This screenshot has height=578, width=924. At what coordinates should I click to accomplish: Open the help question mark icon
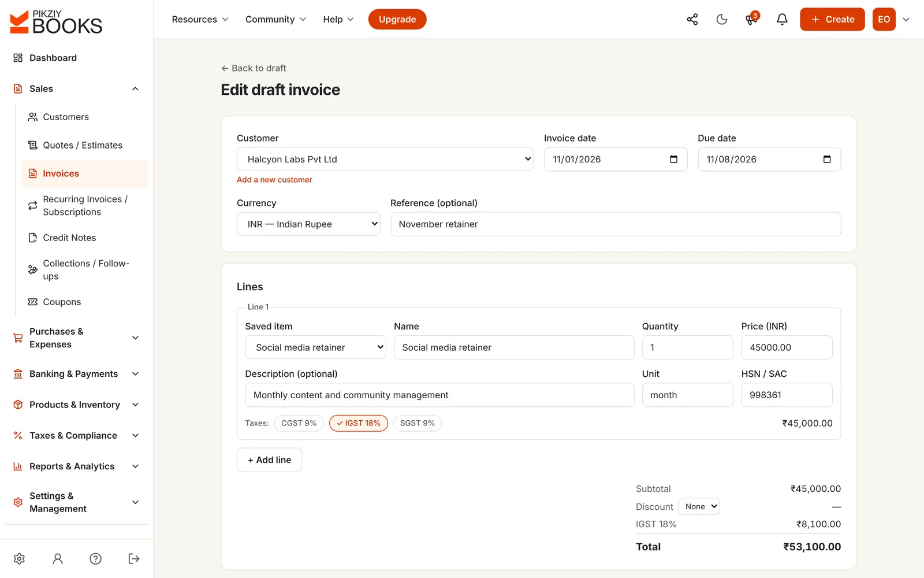96,558
